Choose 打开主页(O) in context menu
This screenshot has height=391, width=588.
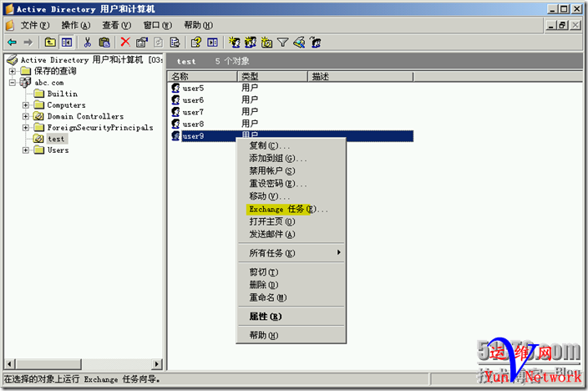(291, 221)
